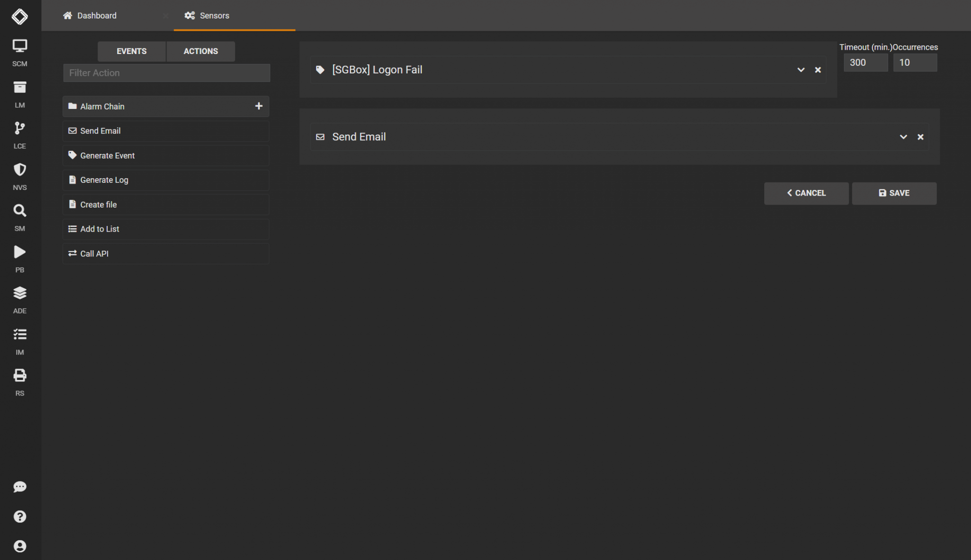The height and width of the screenshot is (560, 971).
Task: Click into the Timeout minutes field
Action: click(865, 62)
